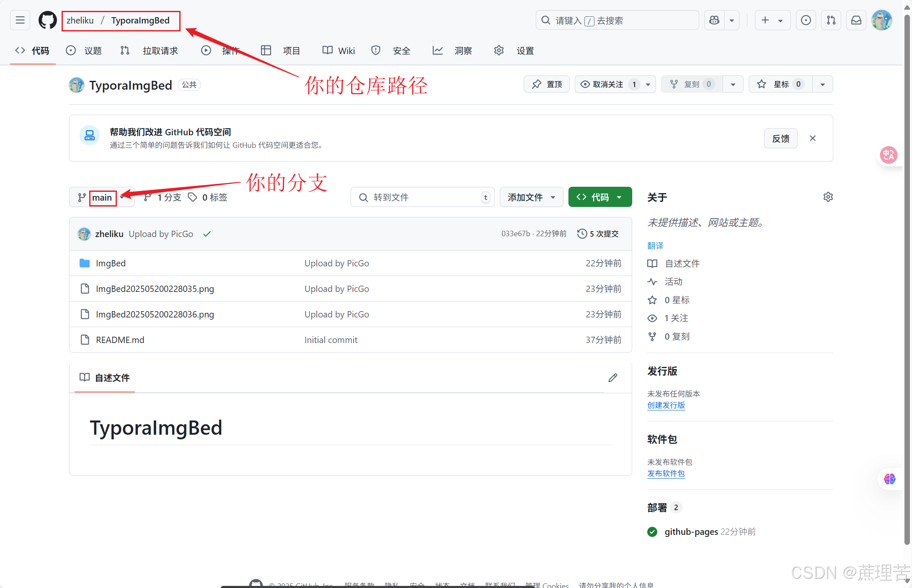Open About settings gear icon
Image resolution: width=912 pixels, height=588 pixels.
[x=828, y=197]
